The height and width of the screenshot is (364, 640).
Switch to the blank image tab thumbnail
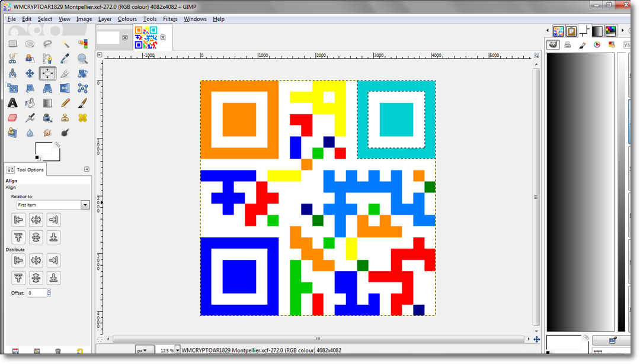[108, 37]
